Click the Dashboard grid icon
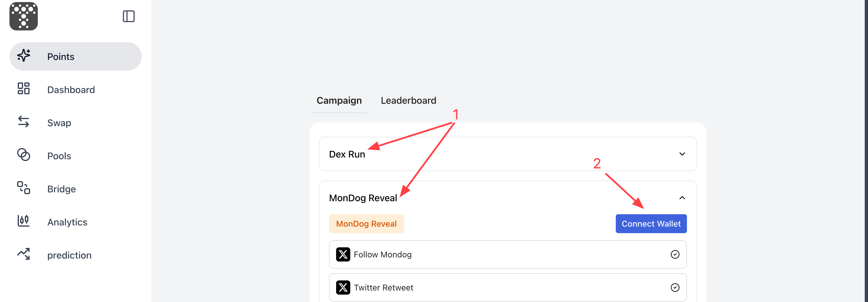 [x=24, y=89]
